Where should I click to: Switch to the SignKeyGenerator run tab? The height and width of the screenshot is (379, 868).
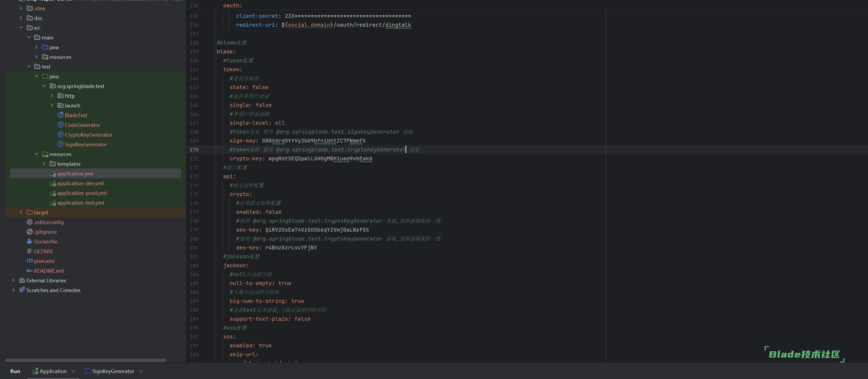[x=113, y=371]
